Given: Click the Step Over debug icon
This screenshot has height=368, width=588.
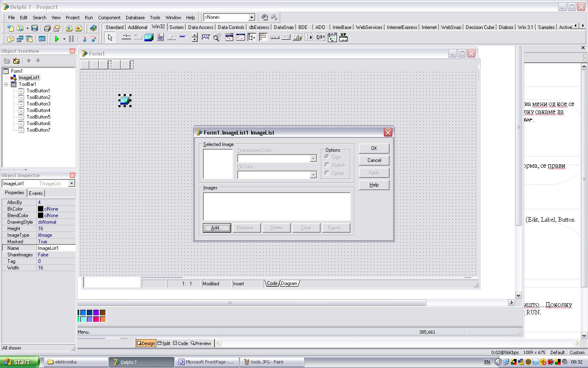Looking at the screenshot, I should coord(94,39).
